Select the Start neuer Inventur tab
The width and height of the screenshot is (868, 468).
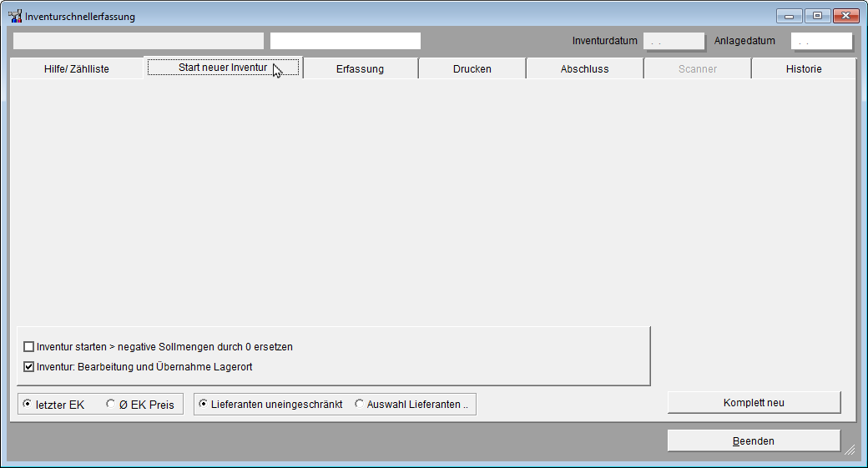[223, 68]
